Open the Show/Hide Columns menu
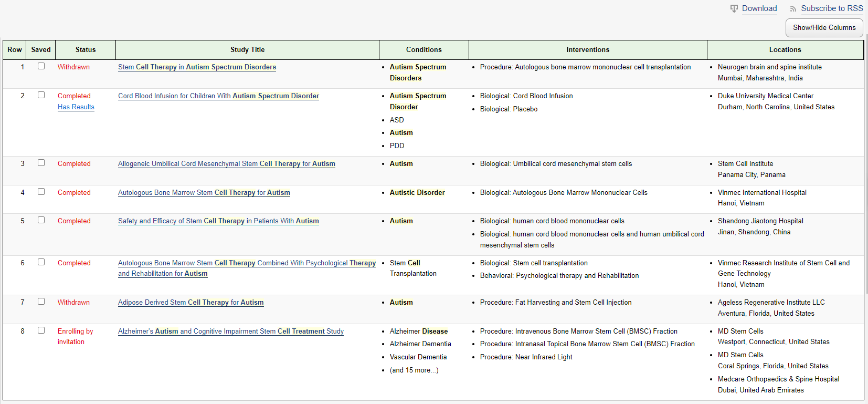868x404 pixels. point(824,28)
